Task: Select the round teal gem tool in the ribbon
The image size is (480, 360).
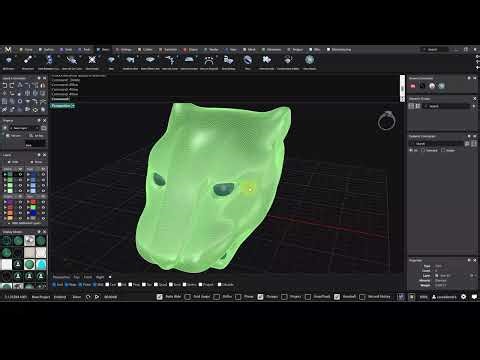Action: coord(309,60)
